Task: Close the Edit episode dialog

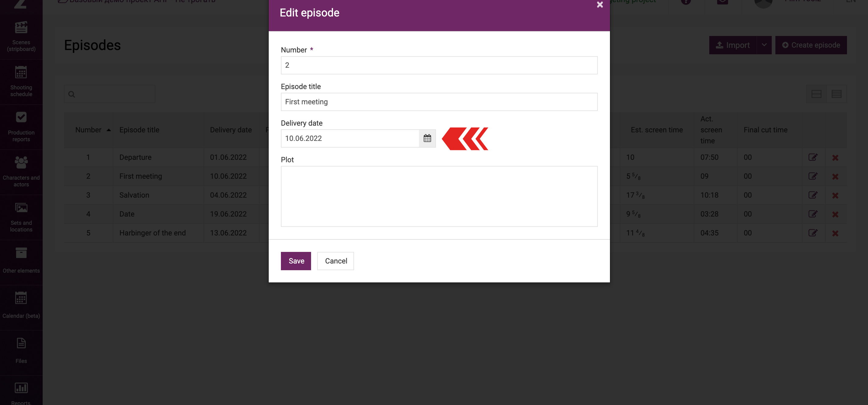Action: [600, 4]
